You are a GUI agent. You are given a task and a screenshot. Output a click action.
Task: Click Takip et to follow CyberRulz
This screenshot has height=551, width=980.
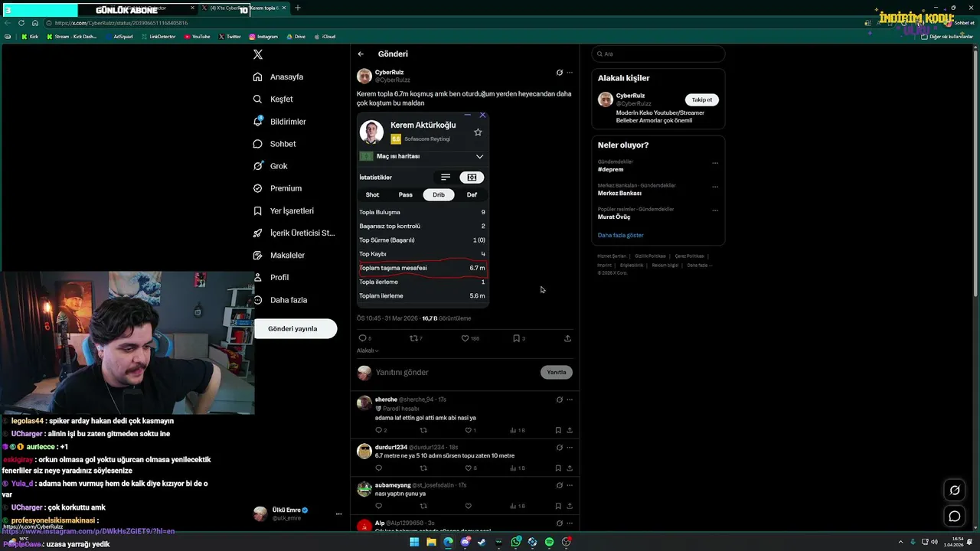pos(702,99)
